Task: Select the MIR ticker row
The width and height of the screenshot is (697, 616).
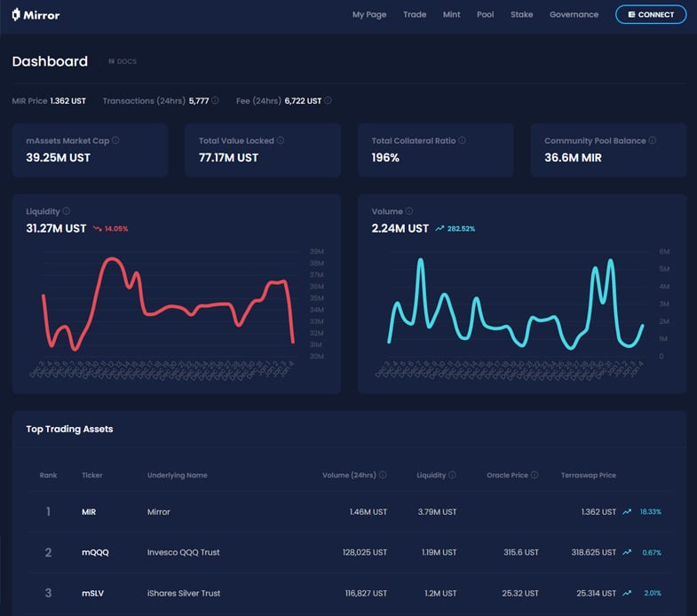Action: click(350, 511)
